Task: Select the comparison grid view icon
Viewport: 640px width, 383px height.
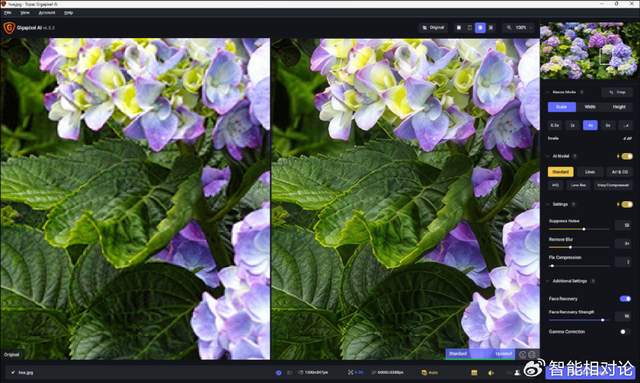Action: pyautogui.click(x=491, y=28)
